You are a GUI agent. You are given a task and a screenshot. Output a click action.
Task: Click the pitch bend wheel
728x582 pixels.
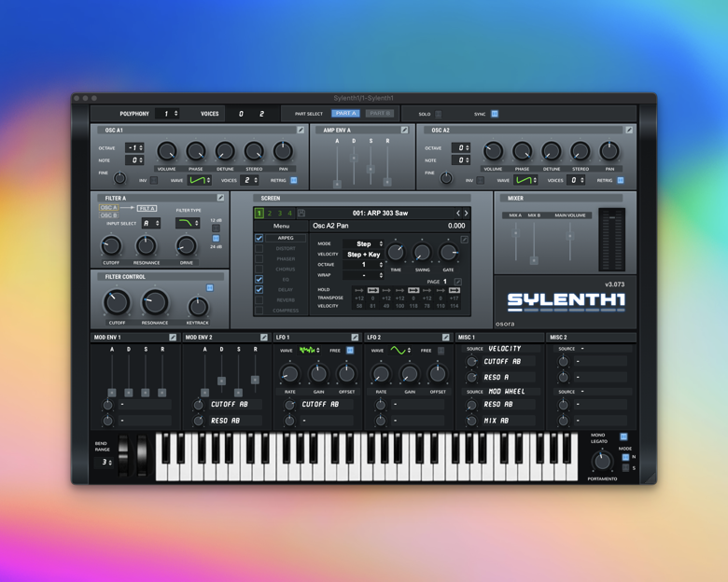click(x=124, y=454)
